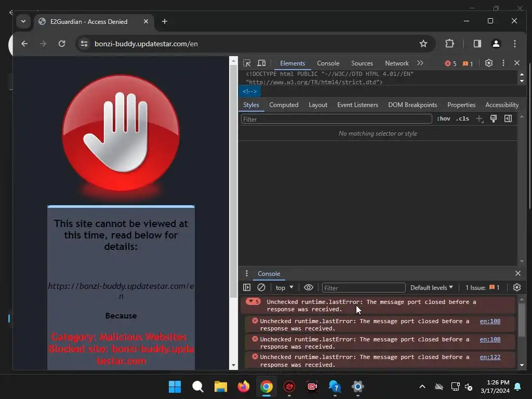Open the console settings gear
The width and height of the screenshot is (532, 399).
[x=517, y=287]
